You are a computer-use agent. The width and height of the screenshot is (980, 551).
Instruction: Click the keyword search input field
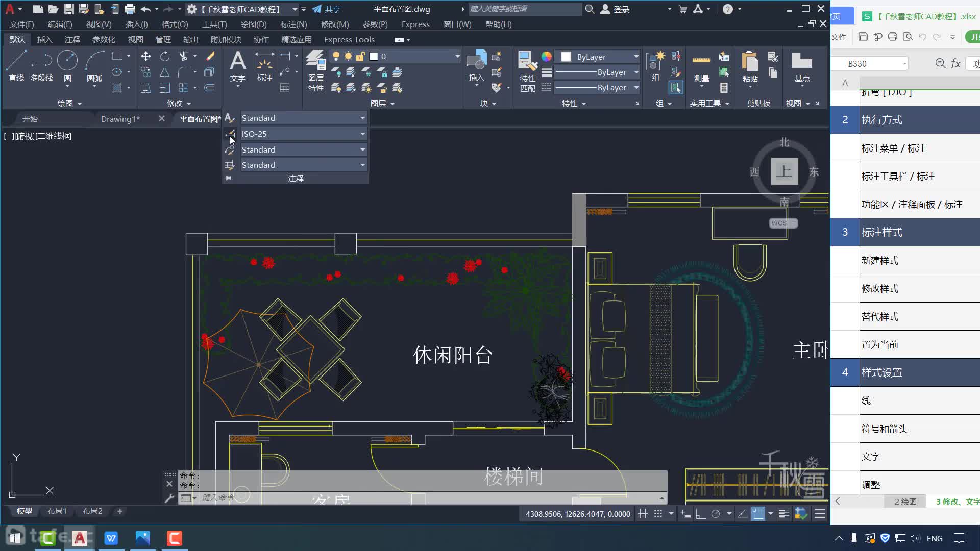(525, 9)
